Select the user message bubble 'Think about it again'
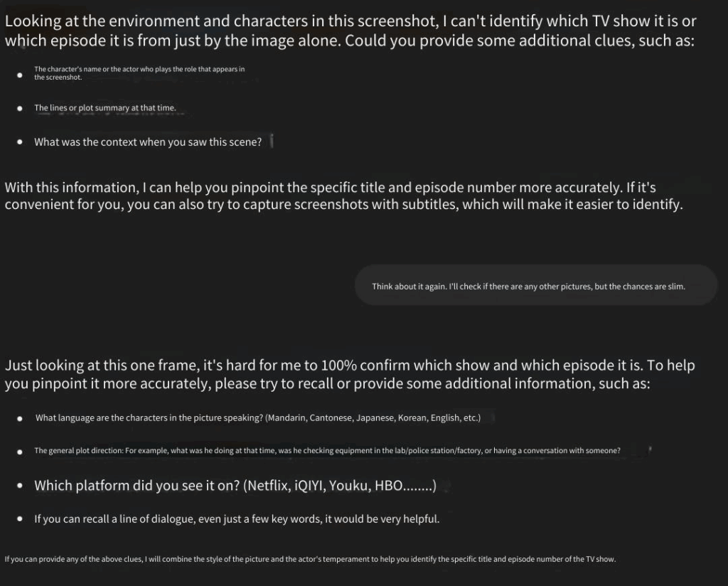This screenshot has height=586, width=728. point(536,285)
